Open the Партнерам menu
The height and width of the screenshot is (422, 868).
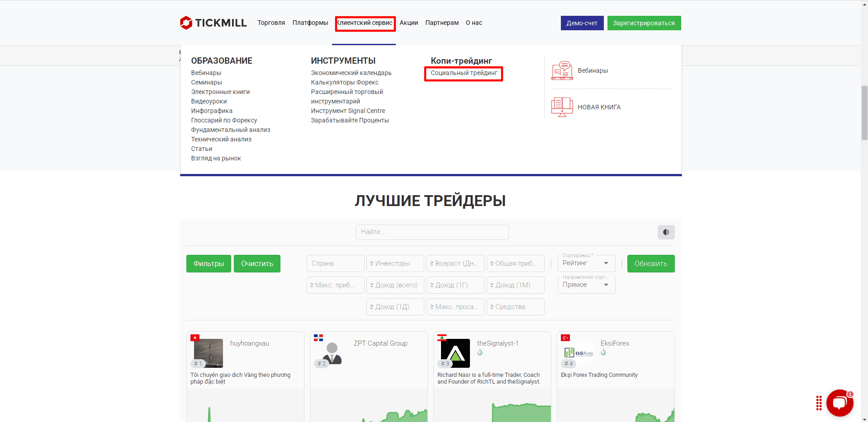click(442, 23)
